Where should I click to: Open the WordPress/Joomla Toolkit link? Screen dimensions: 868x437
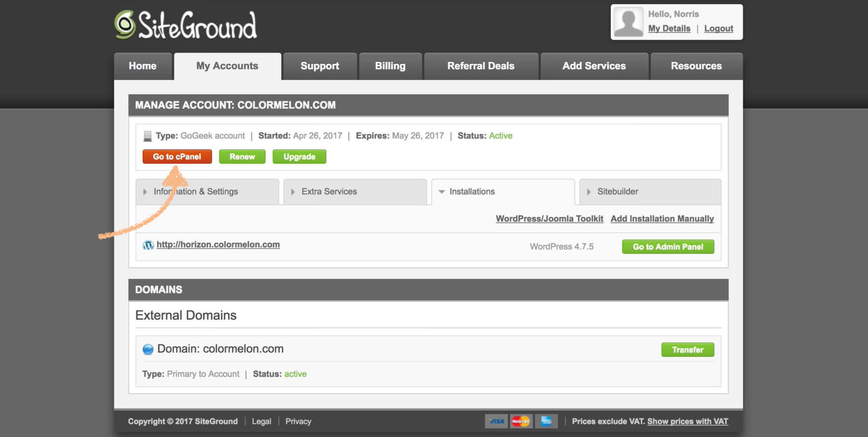pos(549,218)
